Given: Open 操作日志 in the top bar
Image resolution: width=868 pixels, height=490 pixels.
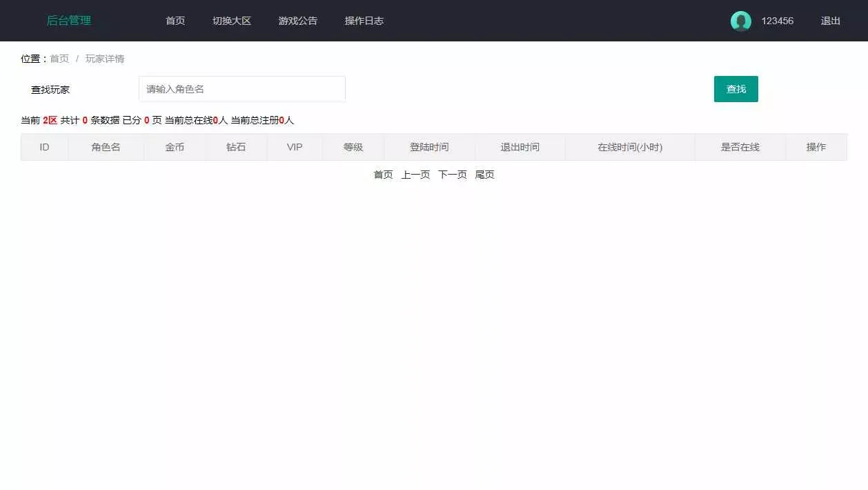Looking at the screenshot, I should click(x=364, y=21).
